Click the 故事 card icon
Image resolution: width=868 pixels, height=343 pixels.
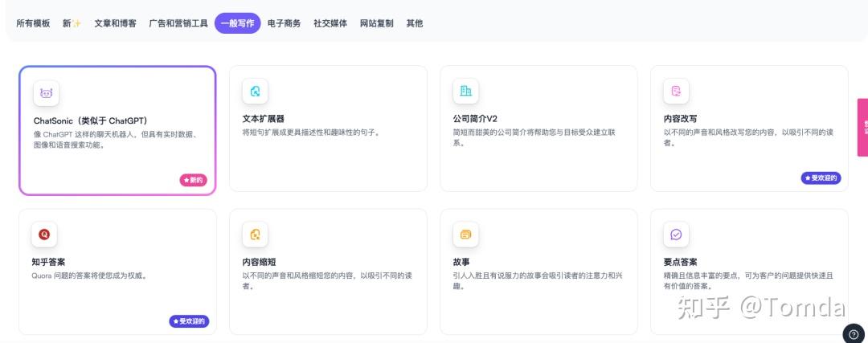pyautogui.click(x=465, y=235)
